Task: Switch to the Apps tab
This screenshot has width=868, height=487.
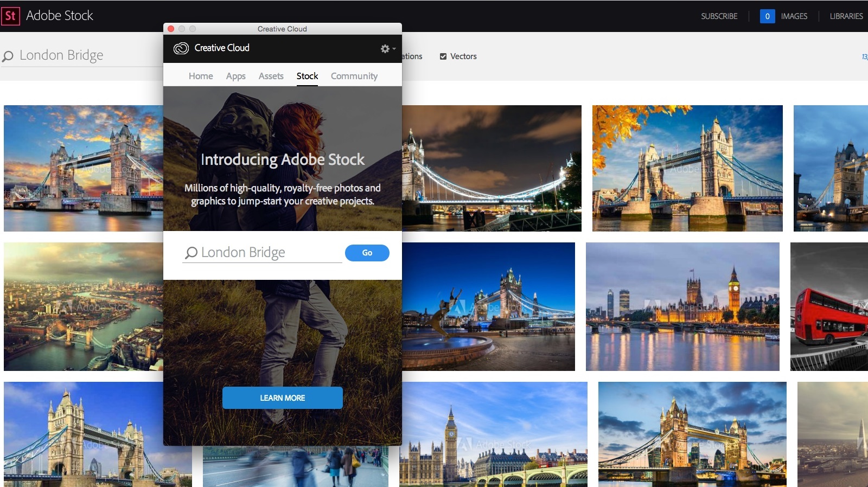Action: point(235,76)
